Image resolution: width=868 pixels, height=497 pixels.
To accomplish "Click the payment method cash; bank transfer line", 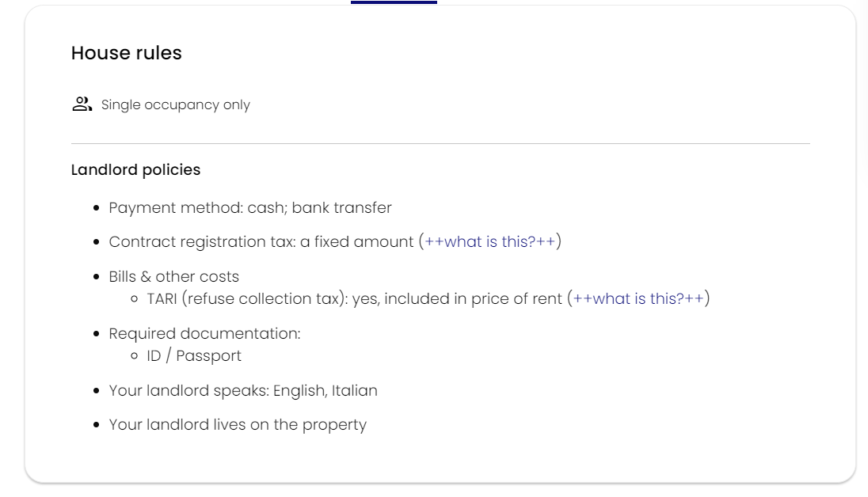I will pos(250,208).
